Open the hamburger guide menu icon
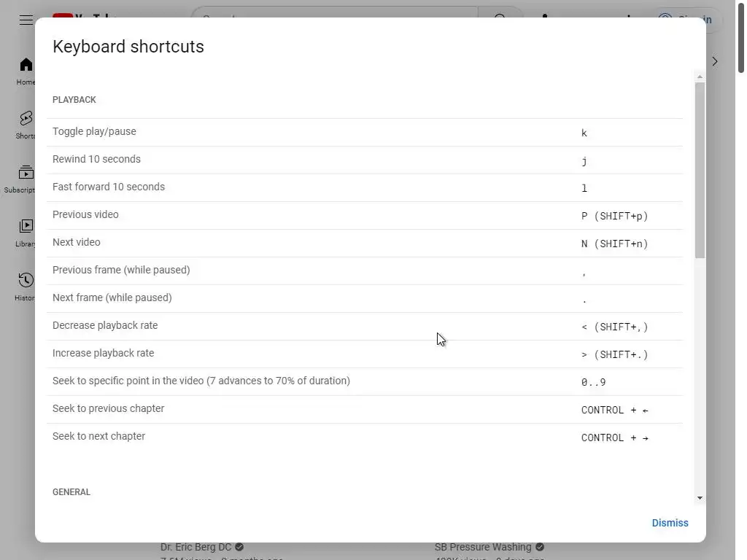747x560 pixels. [x=26, y=20]
